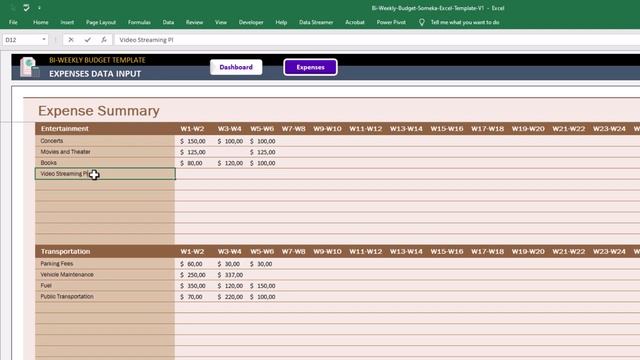640x360 pixels.
Task: Click Movies and Theater W1-W2 value 125,00
Action: [193, 152]
